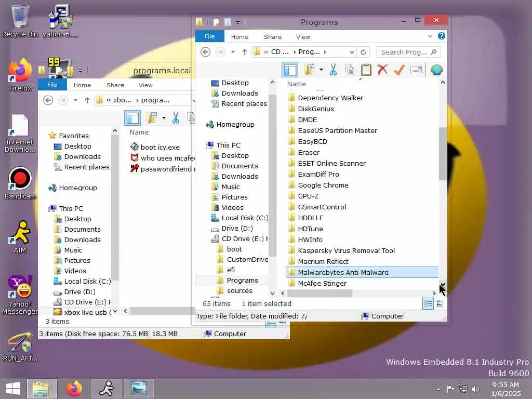Click the Up arrow in Programs window
Image resolution: width=532 pixels, height=399 pixels.
point(245,52)
